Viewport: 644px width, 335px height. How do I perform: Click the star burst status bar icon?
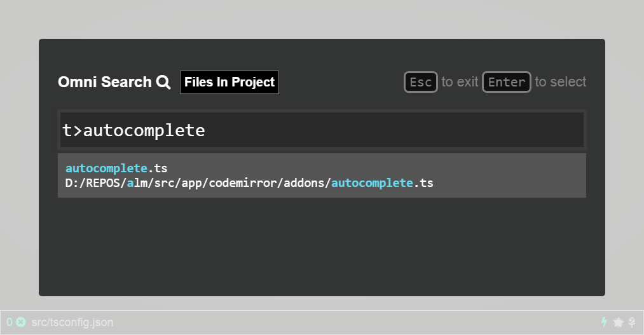(618, 322)
